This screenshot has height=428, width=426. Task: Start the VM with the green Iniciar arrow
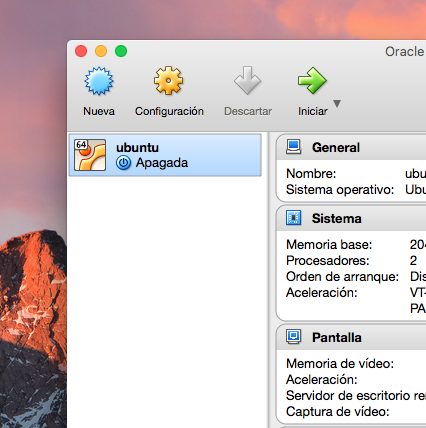coord(312,80)
